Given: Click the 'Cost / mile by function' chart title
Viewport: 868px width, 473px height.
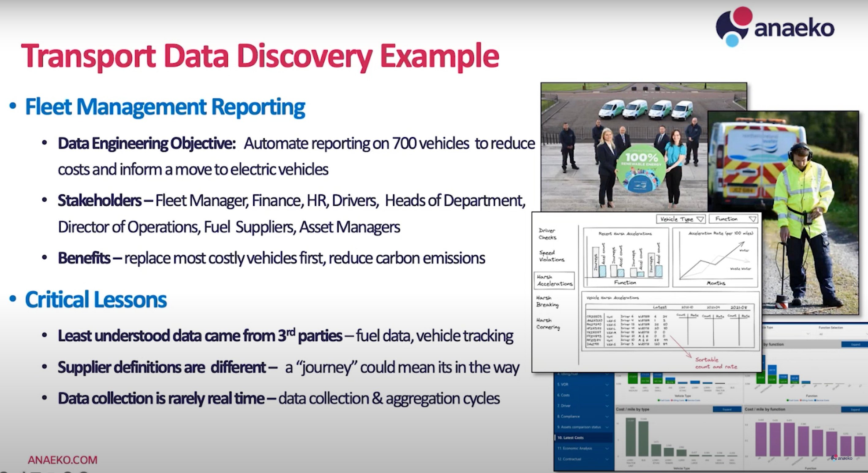Looking at the screenshot, I should click(765, 409).
